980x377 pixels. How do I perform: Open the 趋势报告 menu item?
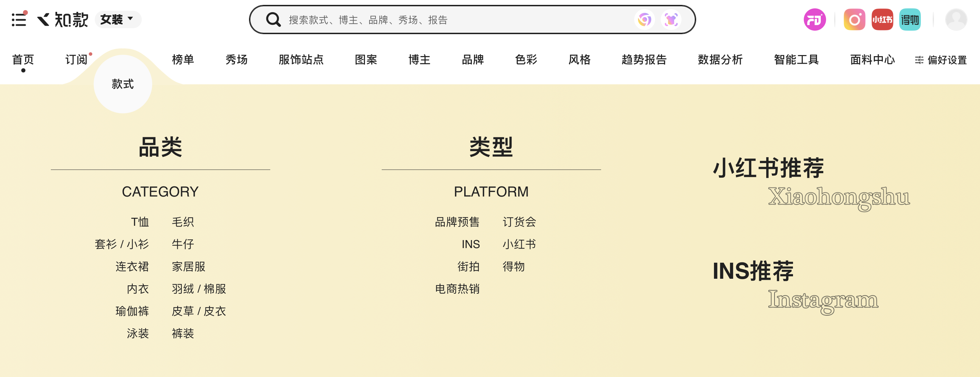644,59
